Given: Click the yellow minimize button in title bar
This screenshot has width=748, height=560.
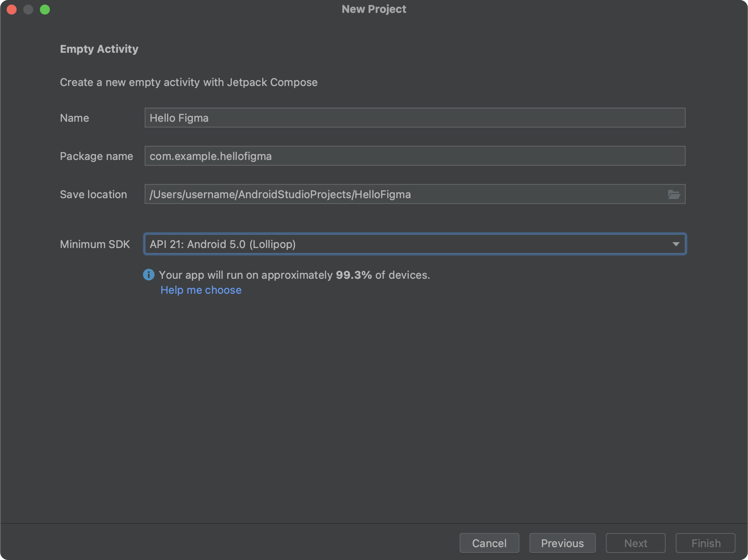Looking at the screenshot, I should click(26, 9).
